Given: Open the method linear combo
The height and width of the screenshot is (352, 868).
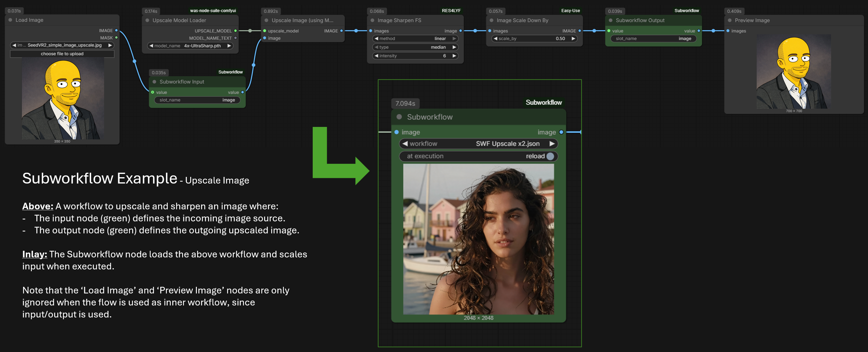Looking at the screenshot, I should (x=415, y=38).
